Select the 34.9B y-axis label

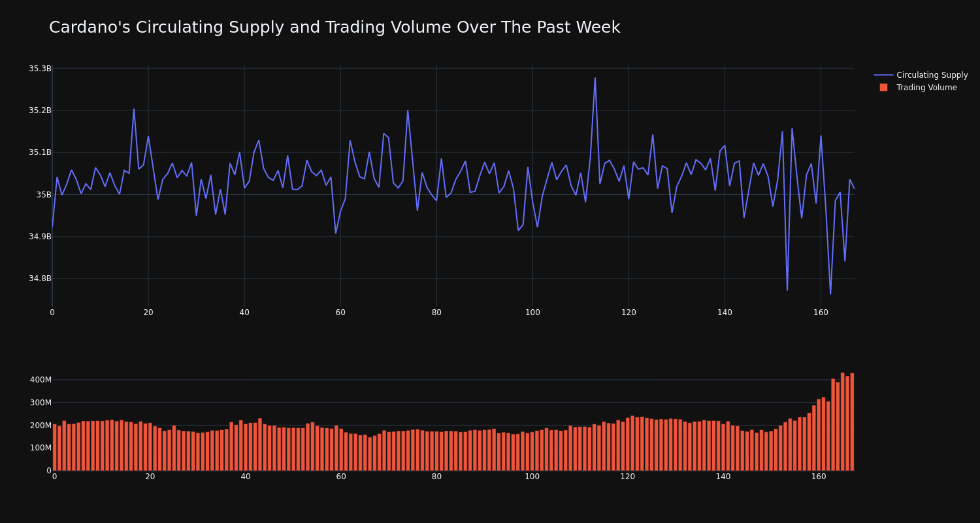coord(40,237)
